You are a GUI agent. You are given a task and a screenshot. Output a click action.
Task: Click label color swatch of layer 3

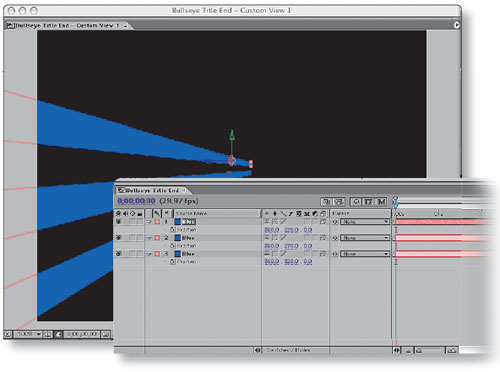point(157,254)
